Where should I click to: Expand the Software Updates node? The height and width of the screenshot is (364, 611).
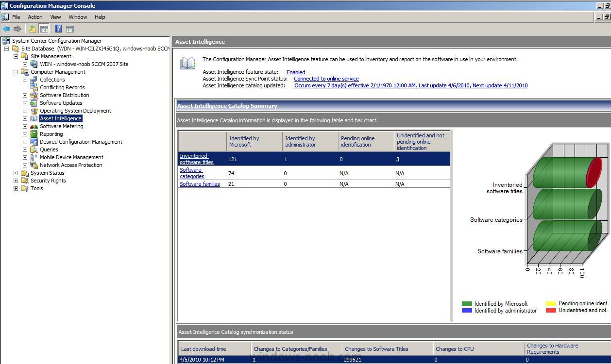[25, 103]
